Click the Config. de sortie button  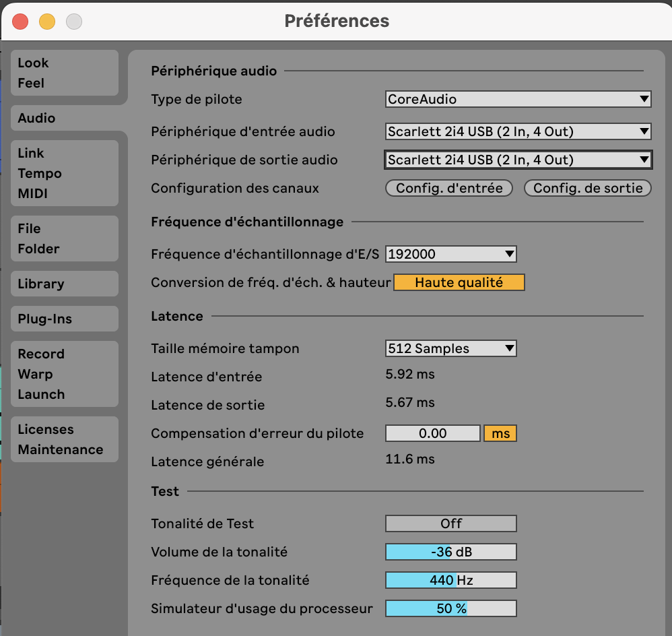587,188
